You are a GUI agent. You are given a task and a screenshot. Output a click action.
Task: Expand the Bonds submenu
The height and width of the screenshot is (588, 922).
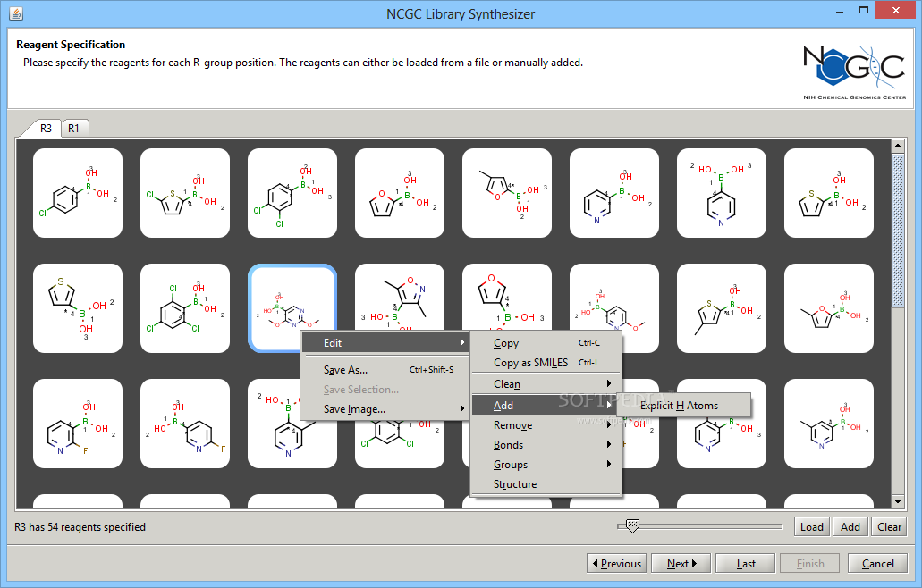coord(546,445)
